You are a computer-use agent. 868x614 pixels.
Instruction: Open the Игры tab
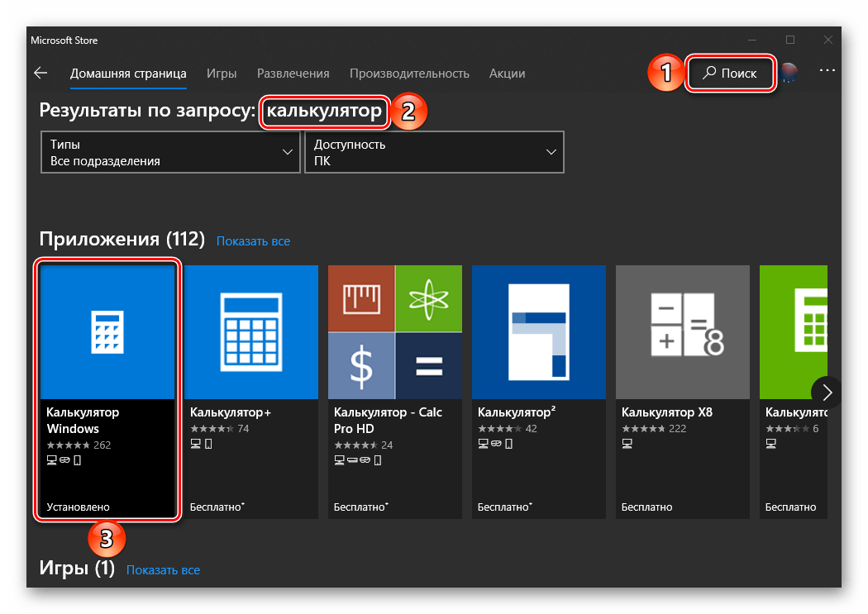(222, 74)
